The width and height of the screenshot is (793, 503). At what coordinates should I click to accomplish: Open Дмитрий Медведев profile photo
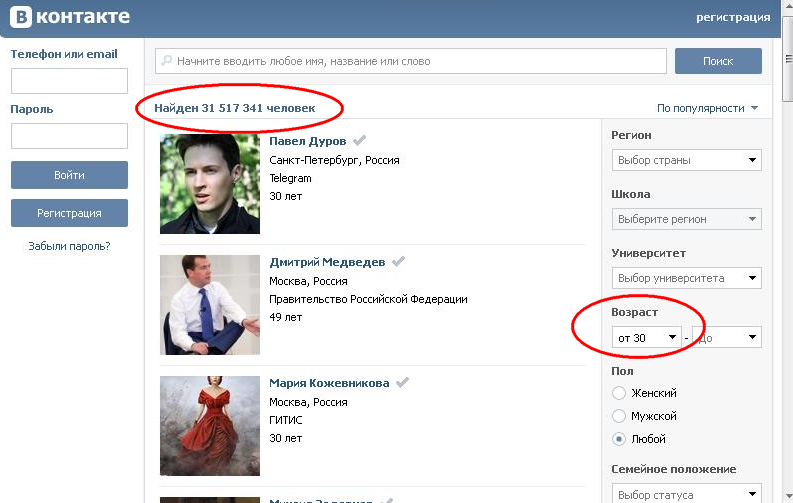[x=209, y=305]
